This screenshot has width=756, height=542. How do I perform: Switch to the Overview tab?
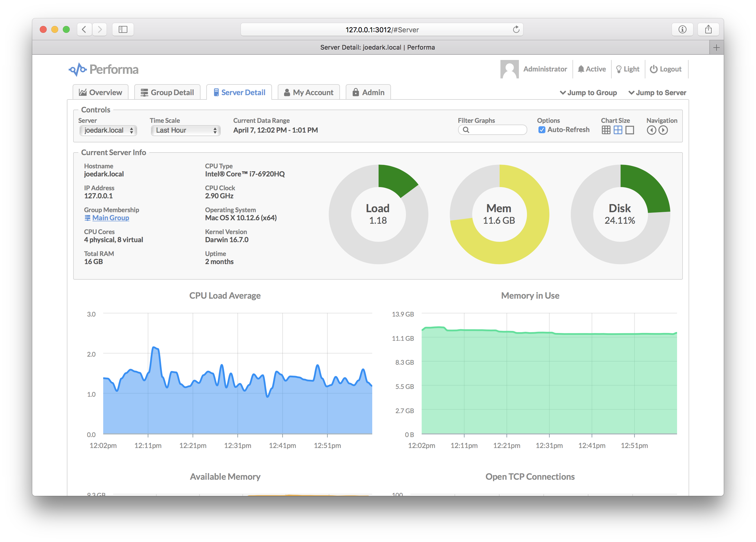pos(100,92)
